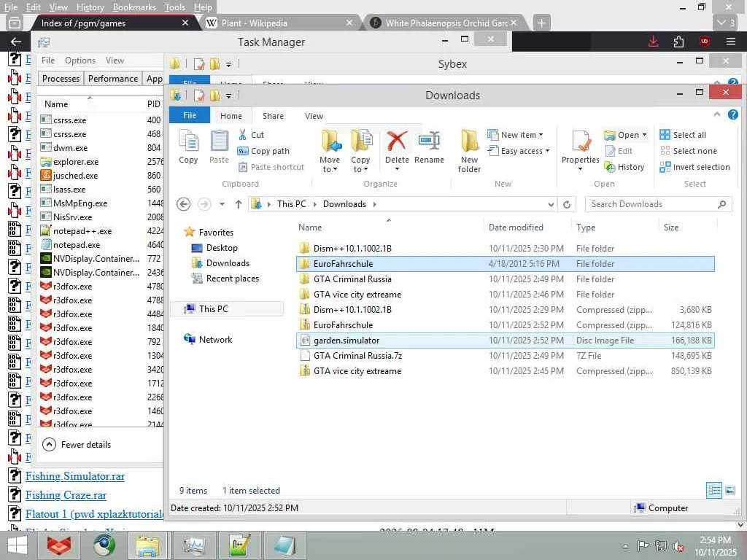Select the garden.simulator disc image file
Viewport: 747px width, 560px height.
(x=506, y=341)
